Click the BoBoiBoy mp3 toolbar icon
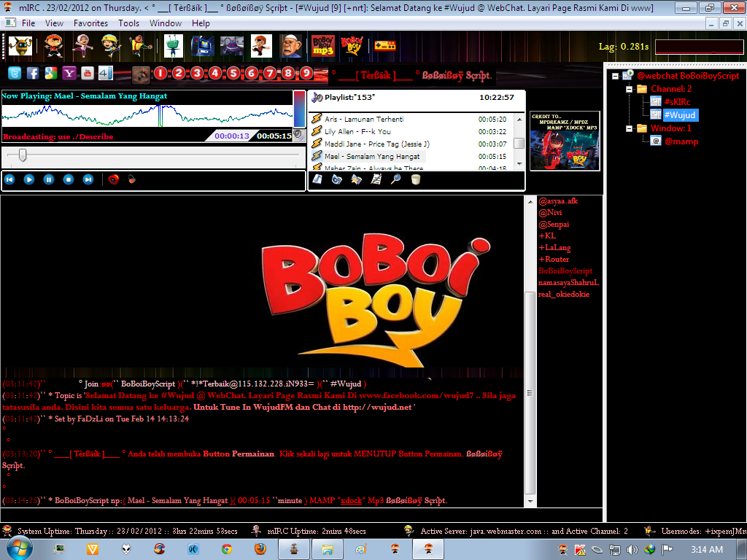747x560 pixels. click(322, 46)
